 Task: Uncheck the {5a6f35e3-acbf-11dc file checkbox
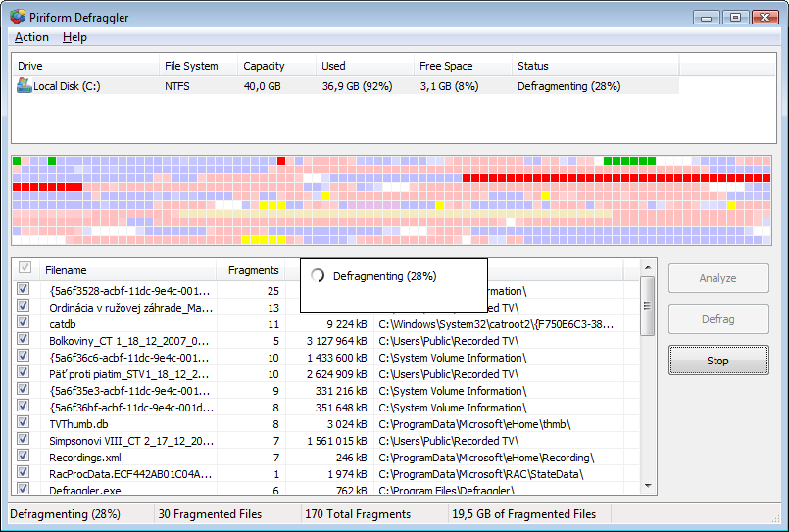pyautogui.click(x=23, y=388)
